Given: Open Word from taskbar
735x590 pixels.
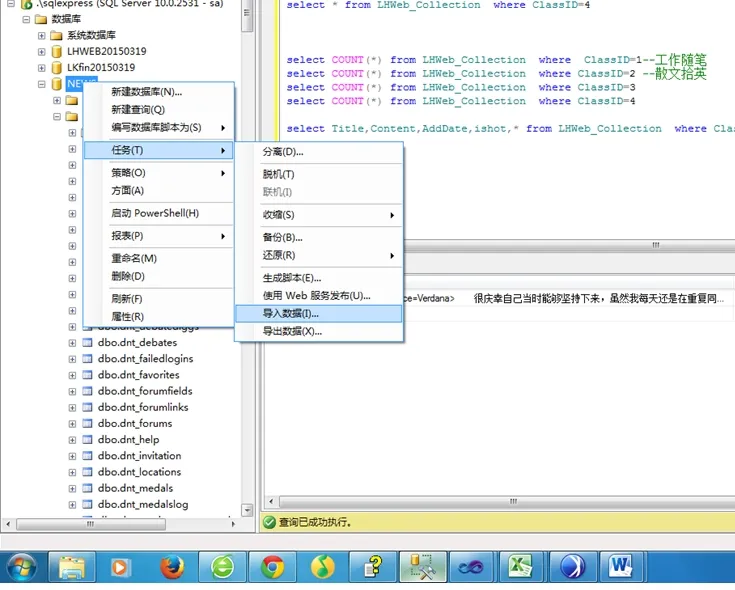Looking at the screenshot, I should tap(621, 568).
